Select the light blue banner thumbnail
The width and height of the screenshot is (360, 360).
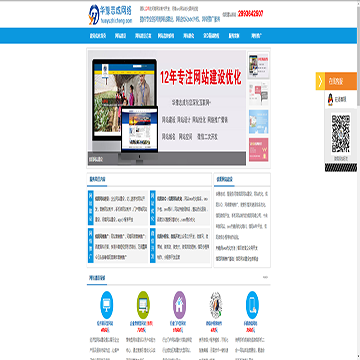(258, 122)
